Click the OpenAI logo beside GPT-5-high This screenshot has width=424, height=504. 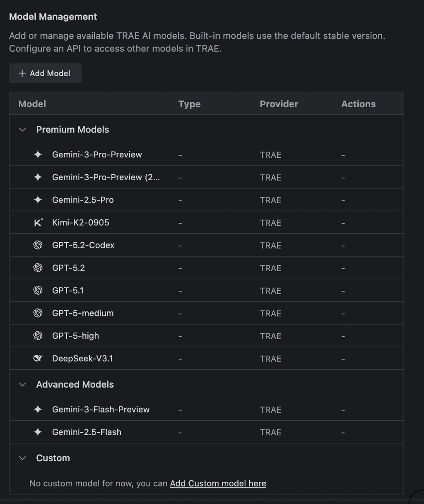(38, 335)
